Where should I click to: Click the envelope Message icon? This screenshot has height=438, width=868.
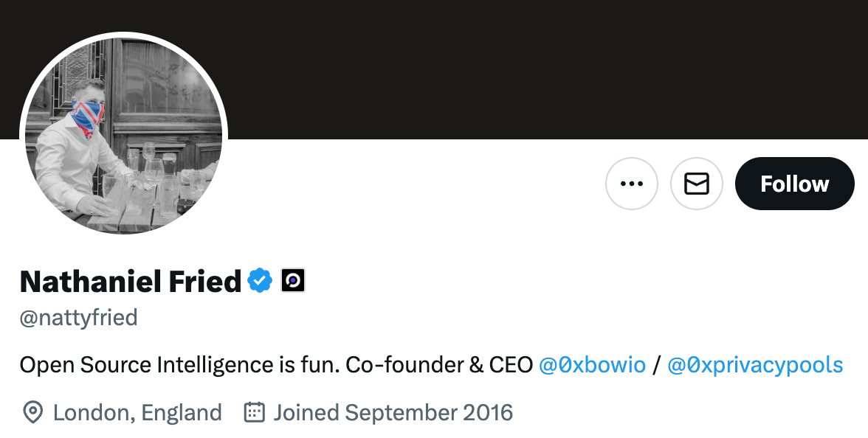point(696,184)
